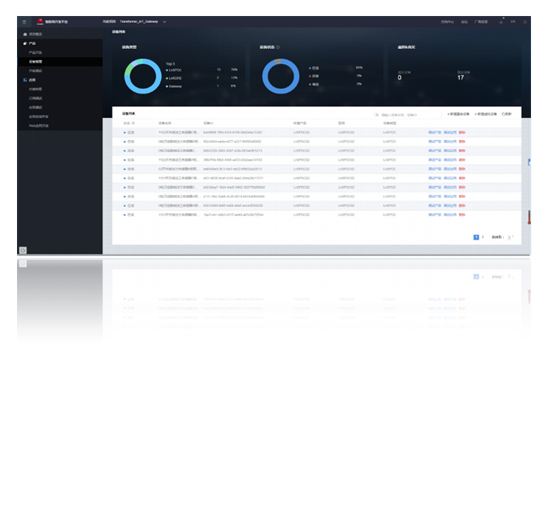This screenshot has width=548, height=515.
Task: Click the Product section icon in sidebar
Action: click(25, 43)
